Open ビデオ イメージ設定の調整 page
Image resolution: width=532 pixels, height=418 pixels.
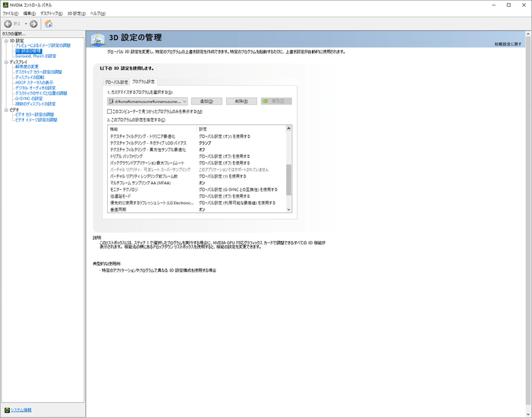[x=37, y=120]
